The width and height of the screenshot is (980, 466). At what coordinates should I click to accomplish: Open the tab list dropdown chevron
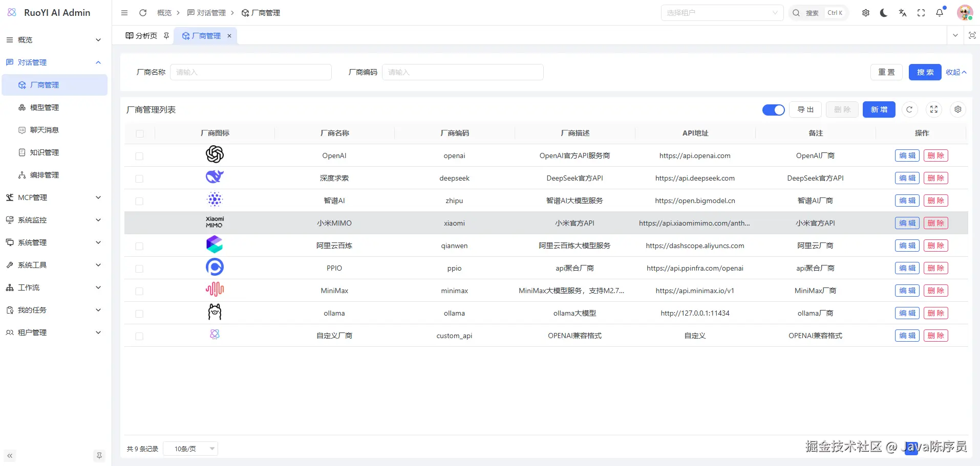(x=955, y=35)
